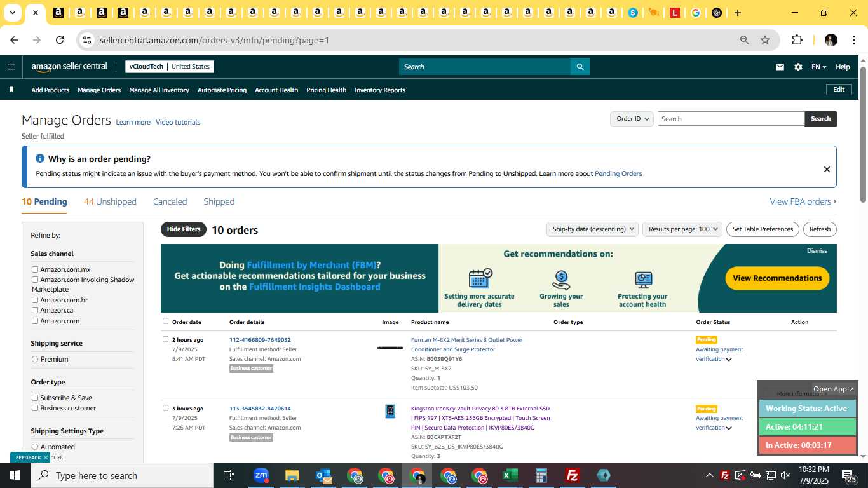868x488 pixels.
Task: Open the Results per page dropdown
Action: (x=682, y=229)
